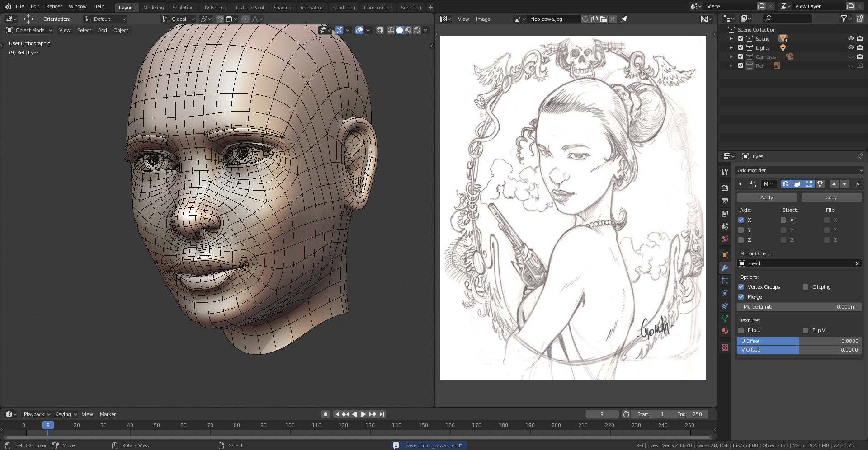Image resolution: width=868 pixels, height=450 pixels.
Task: Open the View Layer properties tab
Action: pos(725,213)
